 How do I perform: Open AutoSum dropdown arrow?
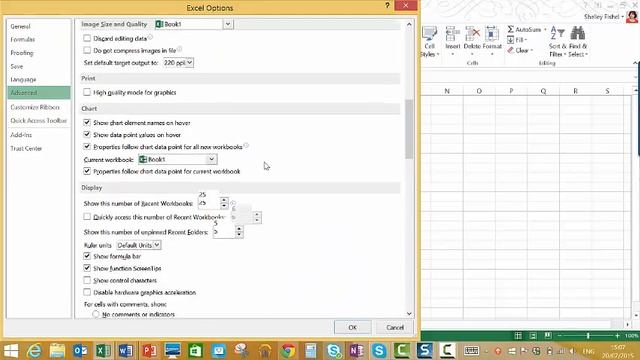(x=545, y=29)
